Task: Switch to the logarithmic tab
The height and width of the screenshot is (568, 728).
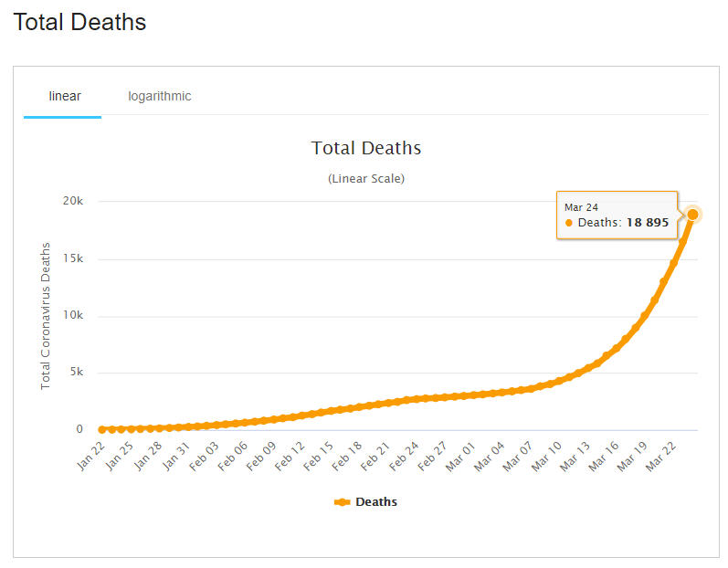Action: [159, 96]
